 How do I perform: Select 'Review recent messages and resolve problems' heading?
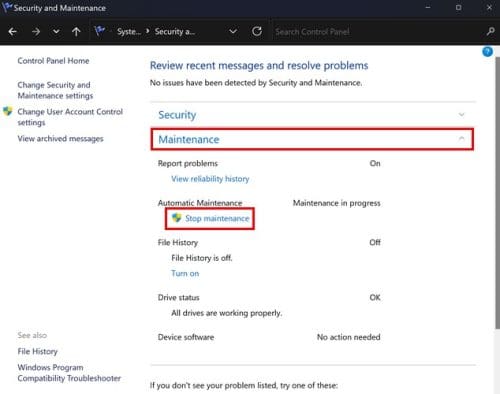pos(259,65)
